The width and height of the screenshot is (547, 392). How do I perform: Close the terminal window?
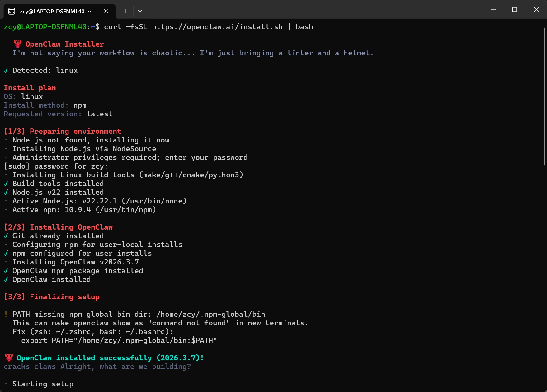(536, 10)
